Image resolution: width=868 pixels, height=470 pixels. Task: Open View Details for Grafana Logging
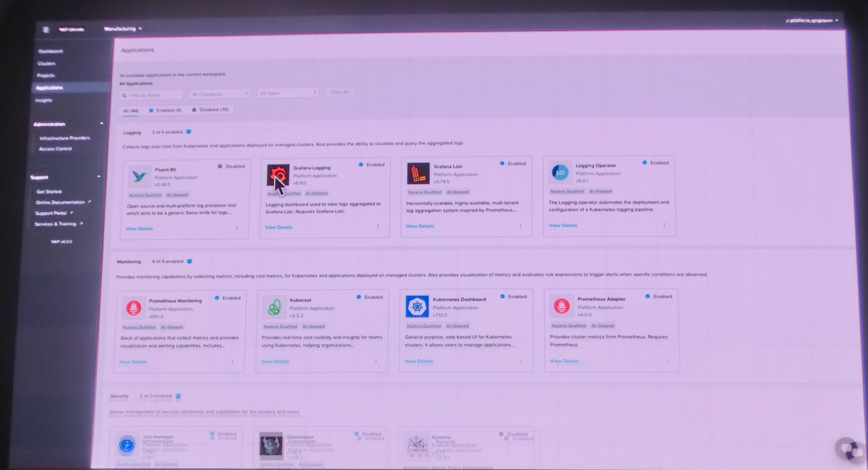(x=279, y=227)
